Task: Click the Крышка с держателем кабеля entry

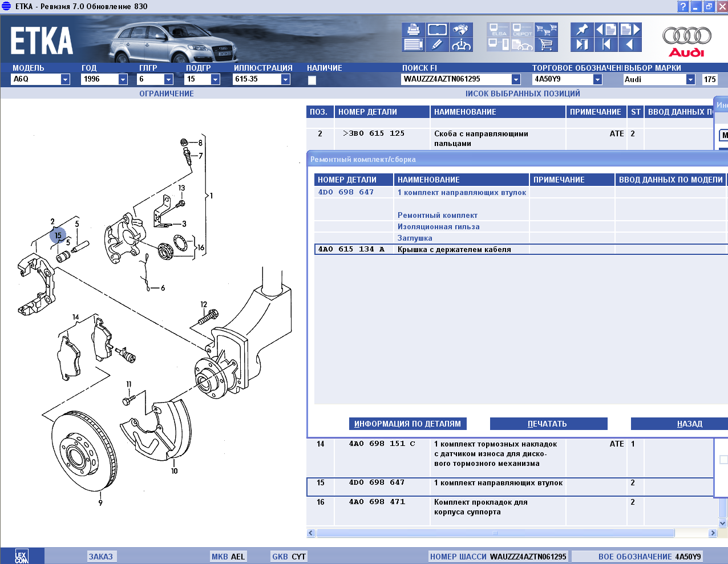Action: (x=454, y=249)
